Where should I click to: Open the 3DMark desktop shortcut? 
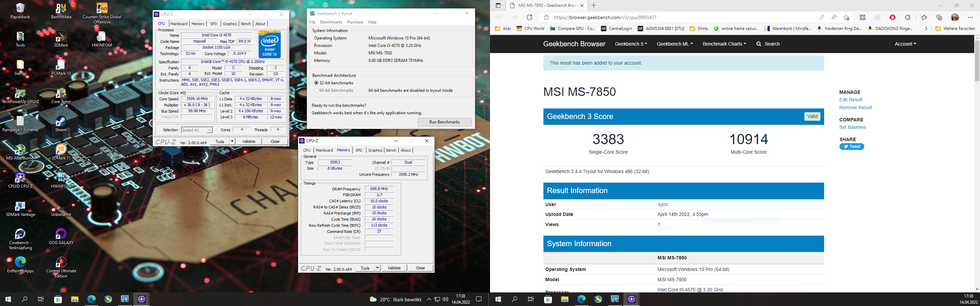pyautogui.click(x=61, y=39)
